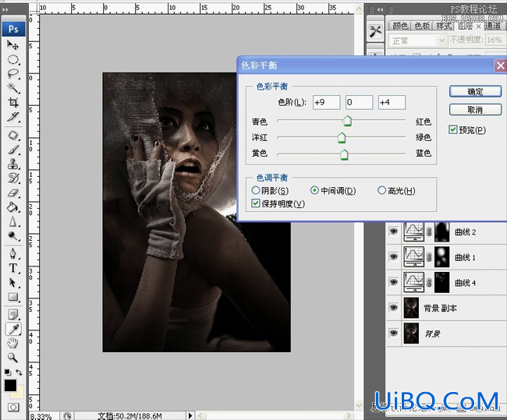507x420 pixels.
Task: Click the first color level field +9
Action: click(326, 102)
